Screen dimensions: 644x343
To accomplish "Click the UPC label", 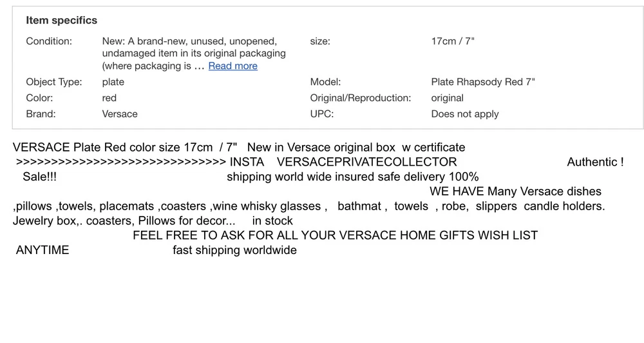I will [x=322, y=114].
